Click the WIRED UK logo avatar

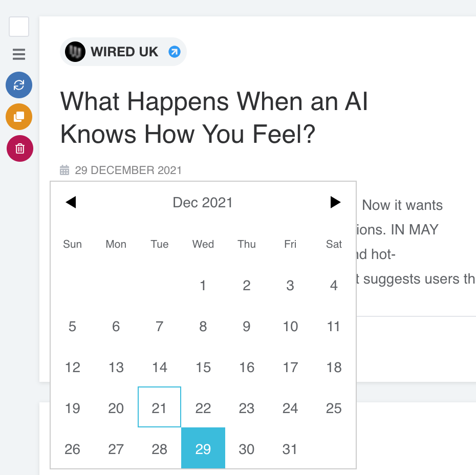click(75, 52)
